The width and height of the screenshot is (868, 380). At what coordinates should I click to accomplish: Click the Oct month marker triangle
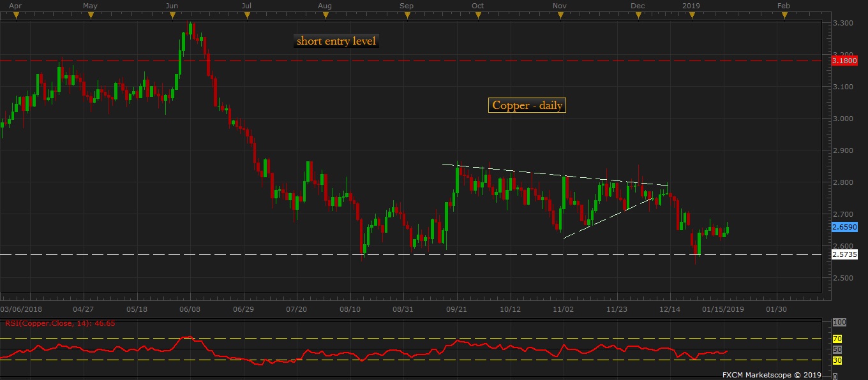click(x=478, y=15)
